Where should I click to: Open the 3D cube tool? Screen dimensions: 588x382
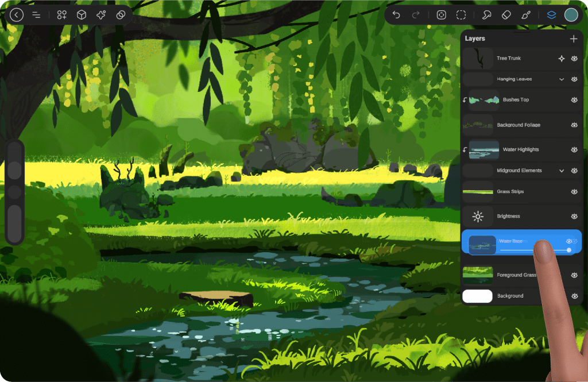(x=82, y=15)
